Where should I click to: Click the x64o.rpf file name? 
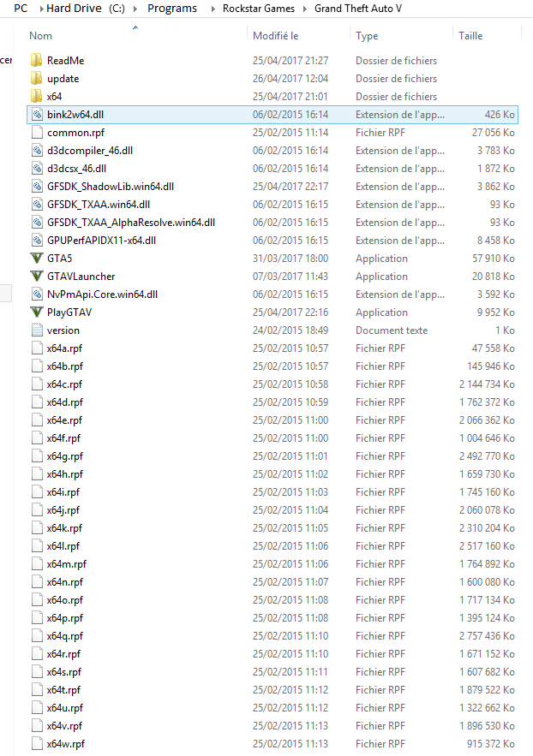(64, 600)
